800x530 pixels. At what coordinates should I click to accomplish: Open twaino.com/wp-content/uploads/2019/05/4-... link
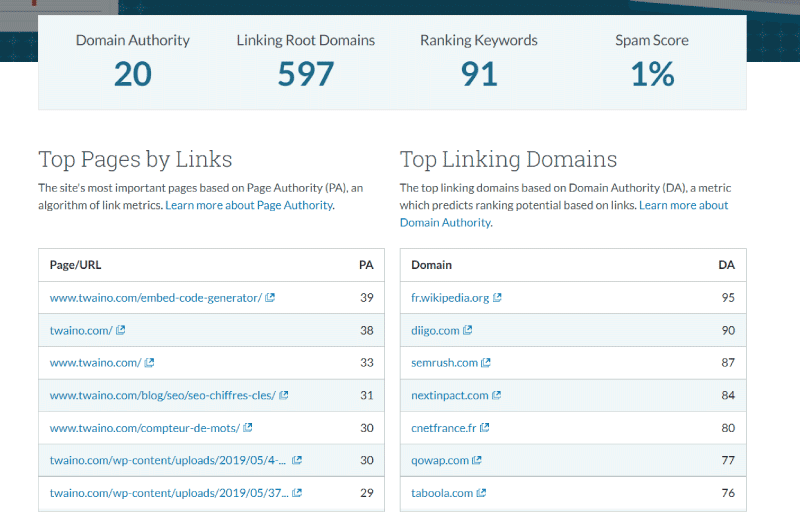(x=167, y=460)
